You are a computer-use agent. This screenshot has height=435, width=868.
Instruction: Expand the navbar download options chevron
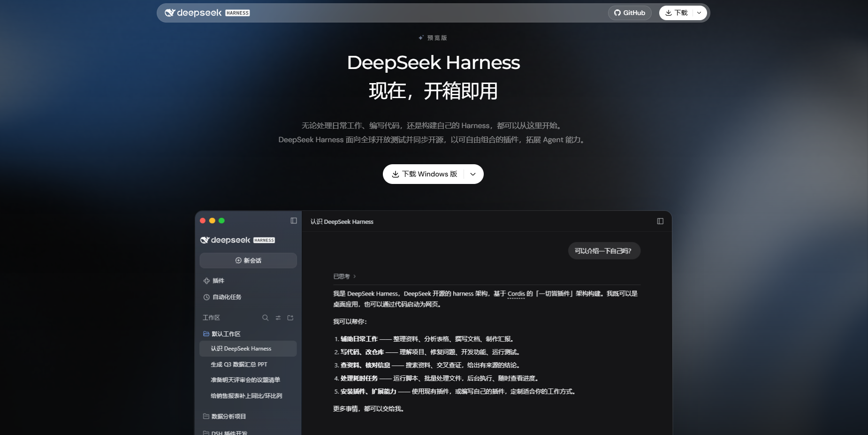pyautogui.click(x=699, y=13)
